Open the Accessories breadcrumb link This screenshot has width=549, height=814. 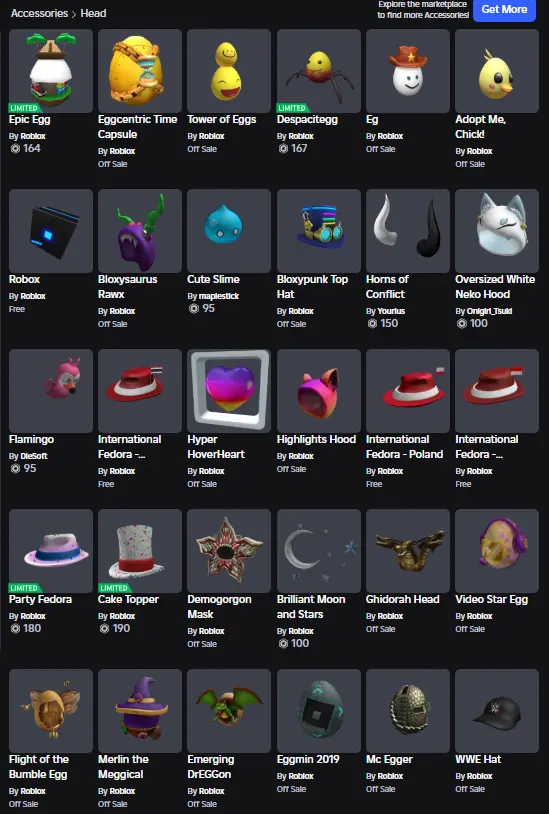pyautogui.click(x=39, y=13)
